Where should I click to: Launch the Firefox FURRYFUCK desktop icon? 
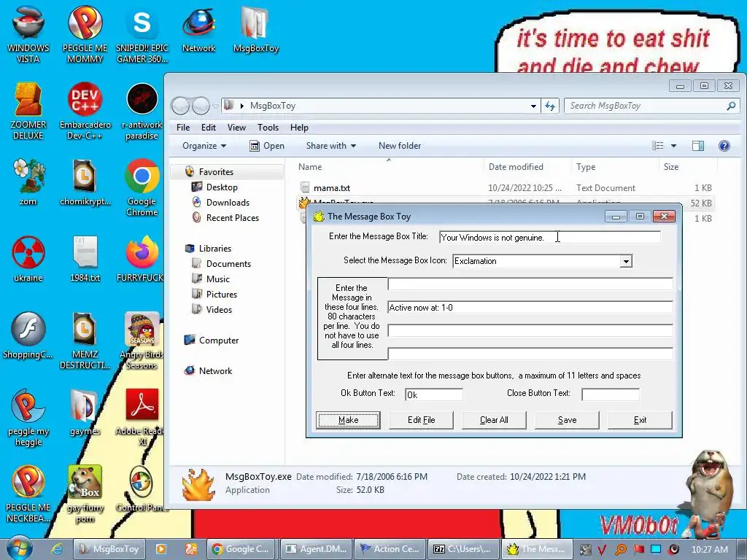[x=142, y=259]
